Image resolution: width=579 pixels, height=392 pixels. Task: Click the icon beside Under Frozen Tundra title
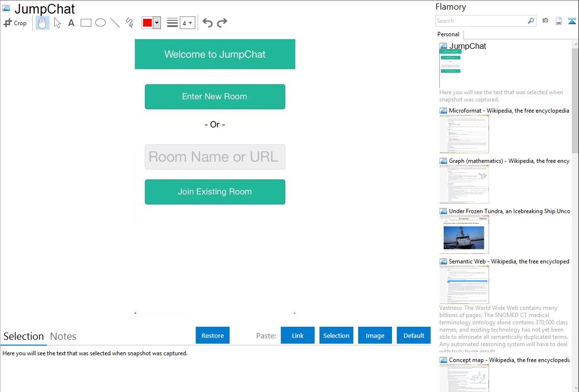pos(444,211)
